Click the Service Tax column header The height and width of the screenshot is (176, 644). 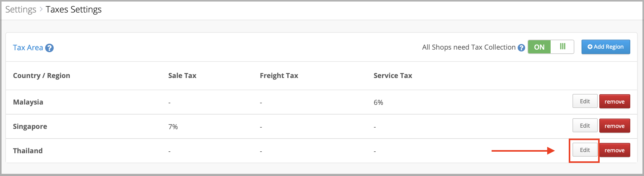[393, 76]
